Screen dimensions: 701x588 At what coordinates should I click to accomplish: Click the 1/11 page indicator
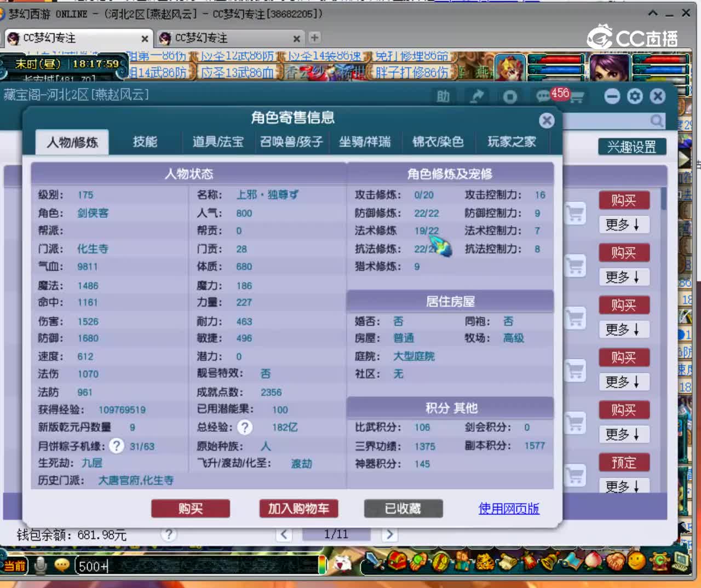pos(336,534)
